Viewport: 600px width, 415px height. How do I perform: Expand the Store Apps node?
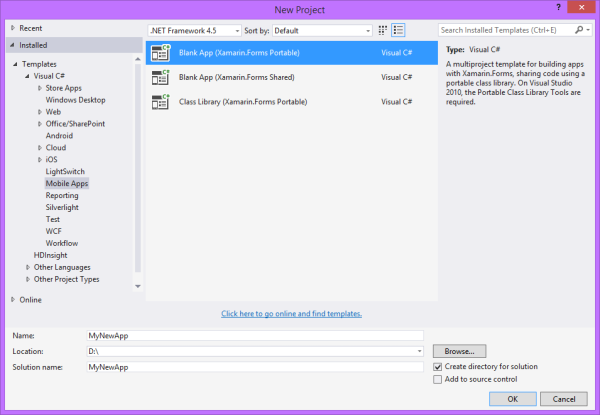coord(40,88)
